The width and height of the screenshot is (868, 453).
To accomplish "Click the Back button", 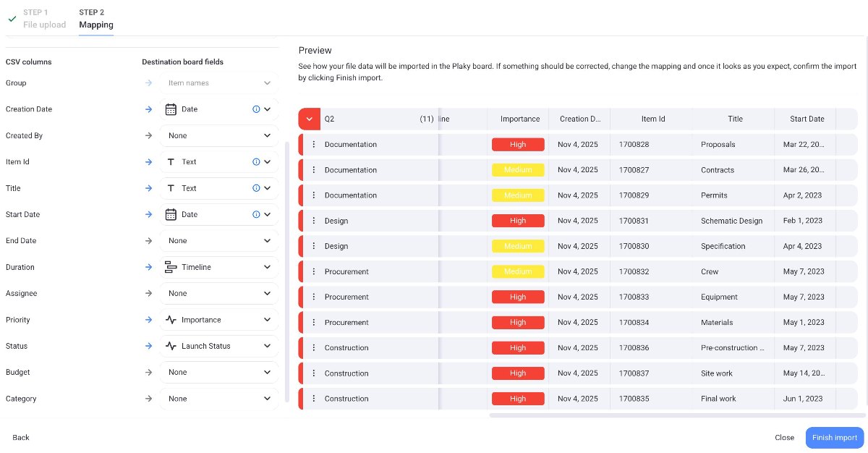I will [21, 438].
